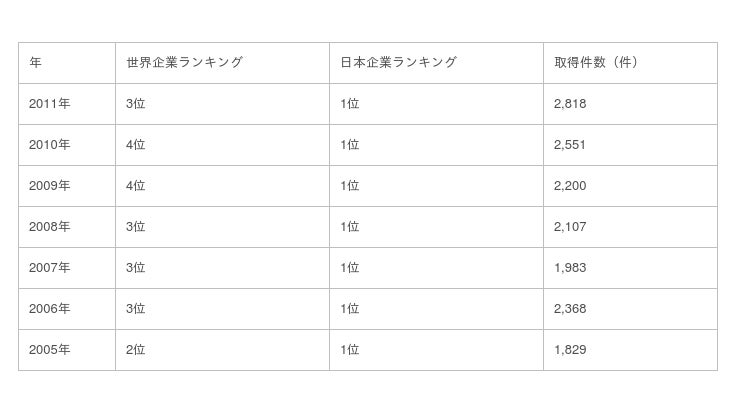Image resolution: width=740 pixels, height=411 pixels.
Task: Click the 2,818 count cell
Action: 570,104
